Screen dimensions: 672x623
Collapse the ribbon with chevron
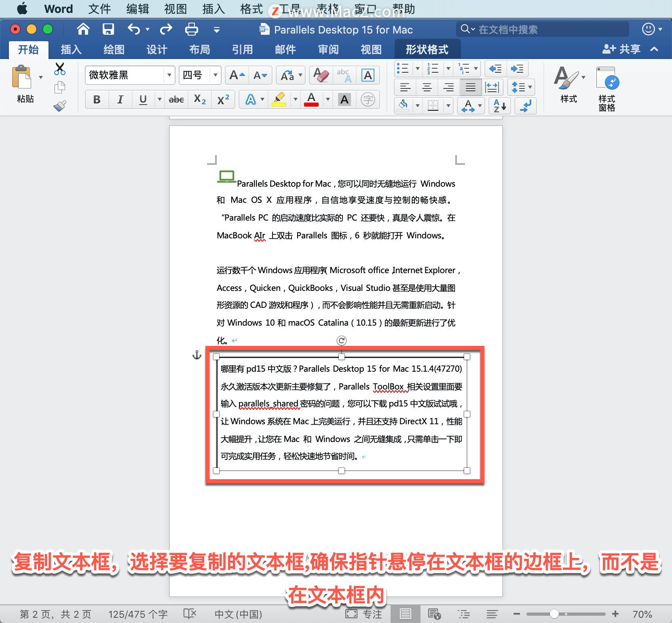[x=654, y=49]
